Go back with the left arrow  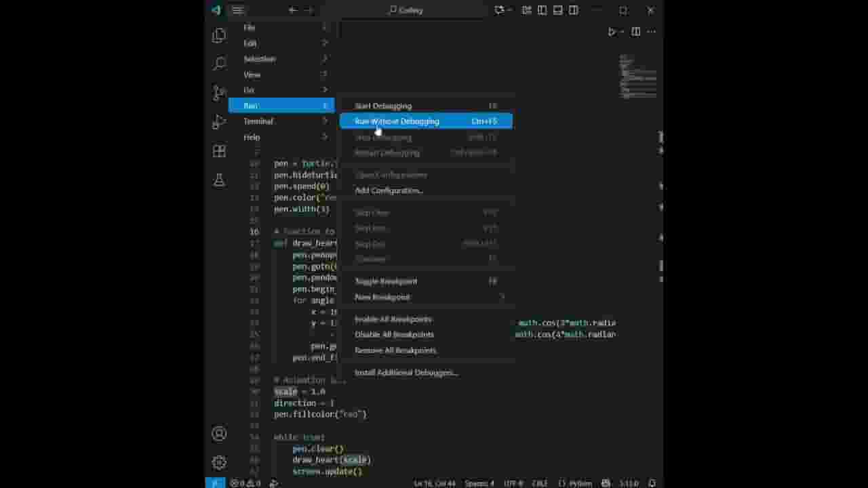(x=293, y=10)
